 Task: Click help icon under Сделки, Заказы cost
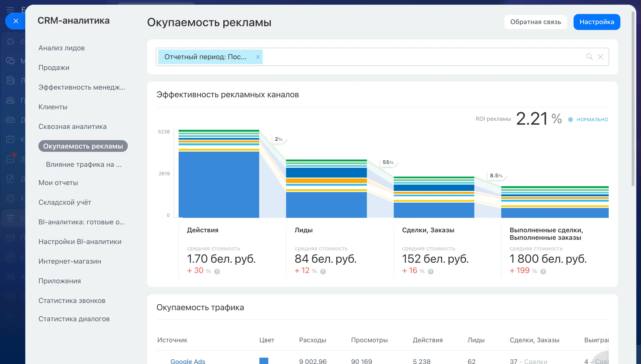click(x=431, y=271)
